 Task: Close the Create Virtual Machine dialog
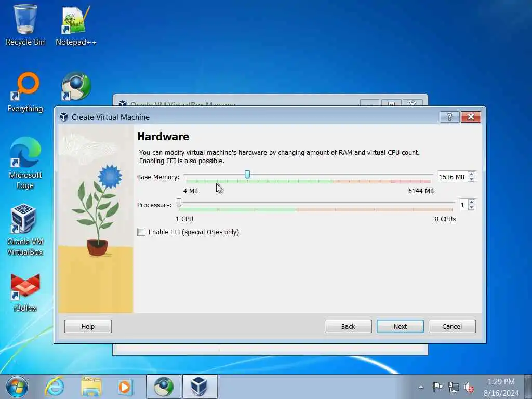coord(471,117)
